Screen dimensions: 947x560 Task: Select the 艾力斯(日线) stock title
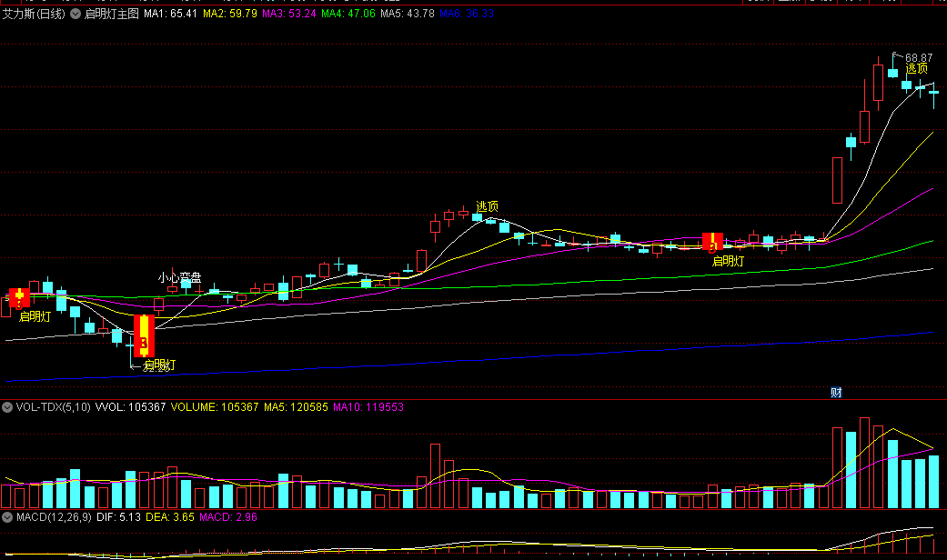[x=34, y=14]
